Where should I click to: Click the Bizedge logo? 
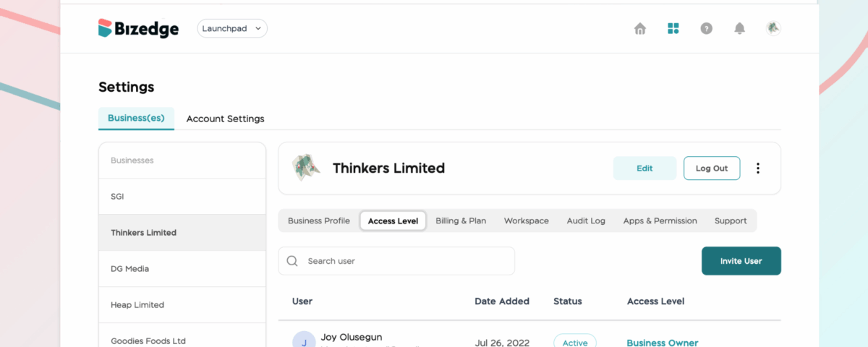pos(138,28)
